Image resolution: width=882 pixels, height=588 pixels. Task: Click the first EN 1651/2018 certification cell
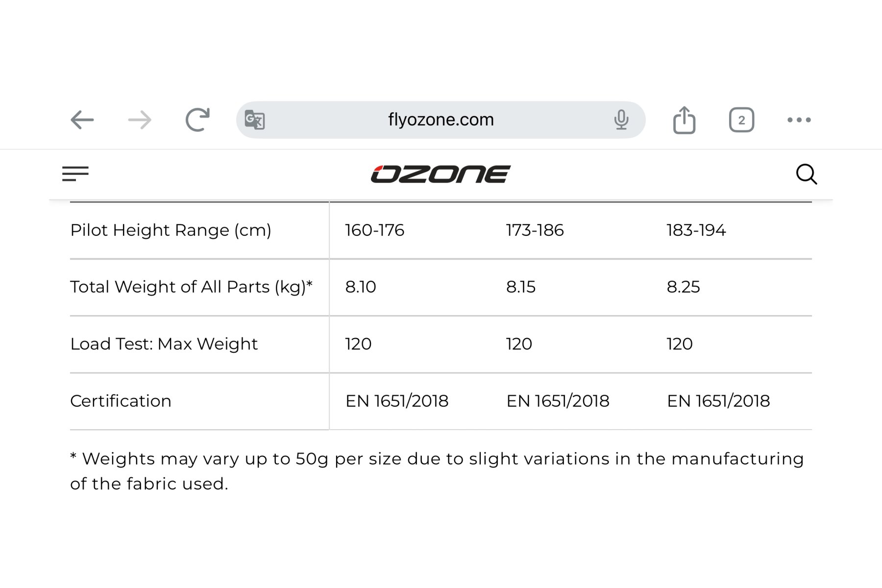(x=397, y=401)
